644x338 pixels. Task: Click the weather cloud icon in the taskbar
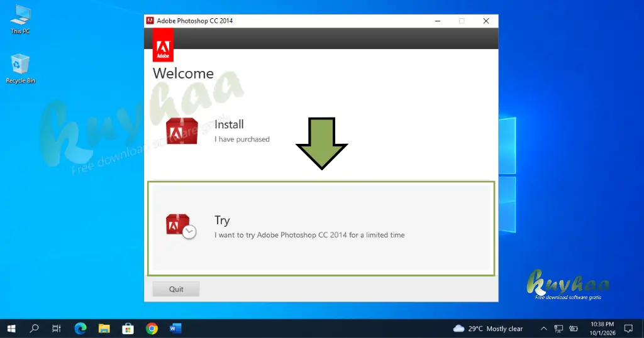point(458,329)
